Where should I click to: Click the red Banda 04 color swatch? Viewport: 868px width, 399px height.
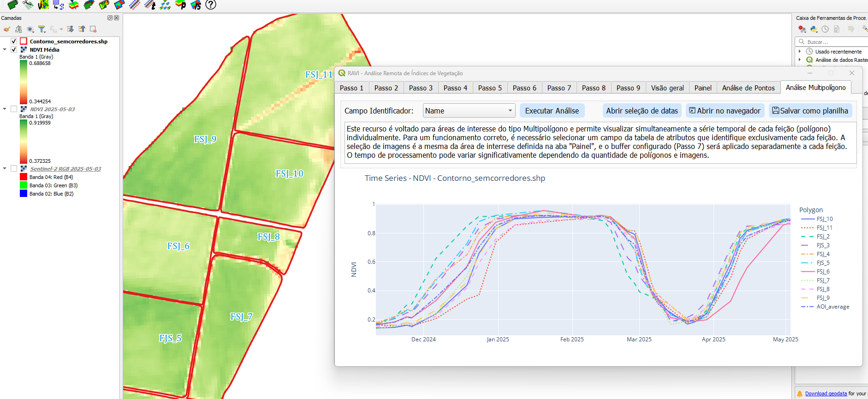click(x=24, y=177)
